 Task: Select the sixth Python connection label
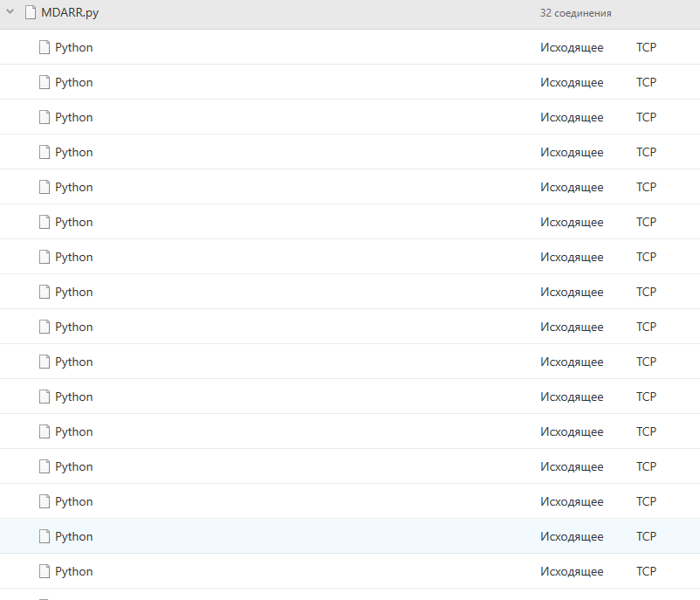(73, 222)
